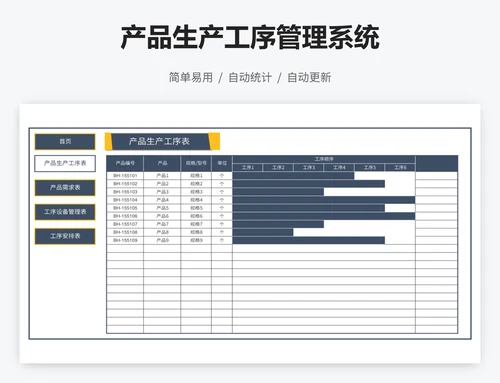Click the 产品生产工序管理系统 main heading

[x=250, y=37]
